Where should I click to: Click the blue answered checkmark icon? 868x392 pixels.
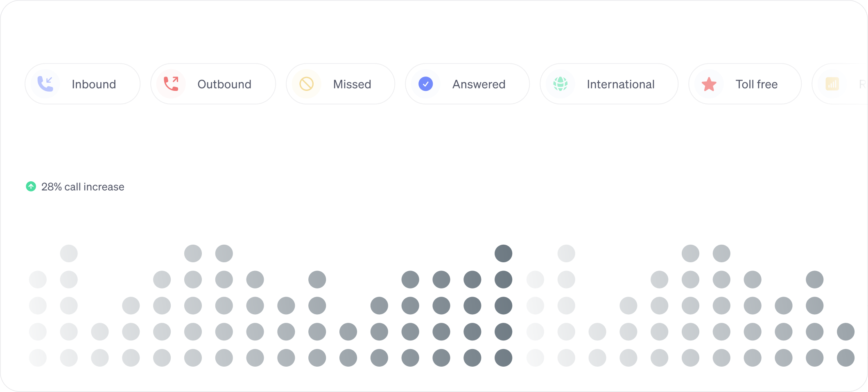tap(426, 84)
